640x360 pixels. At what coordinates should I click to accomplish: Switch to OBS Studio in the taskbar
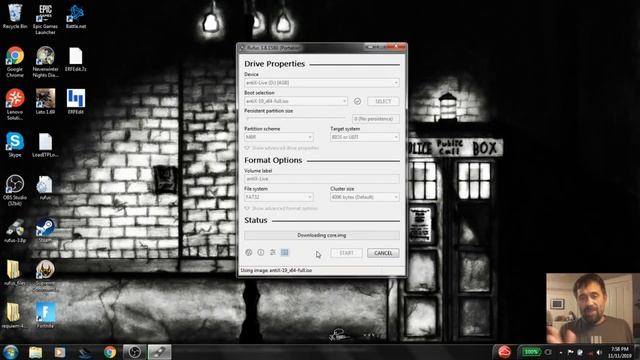click(x=135, y=352)
